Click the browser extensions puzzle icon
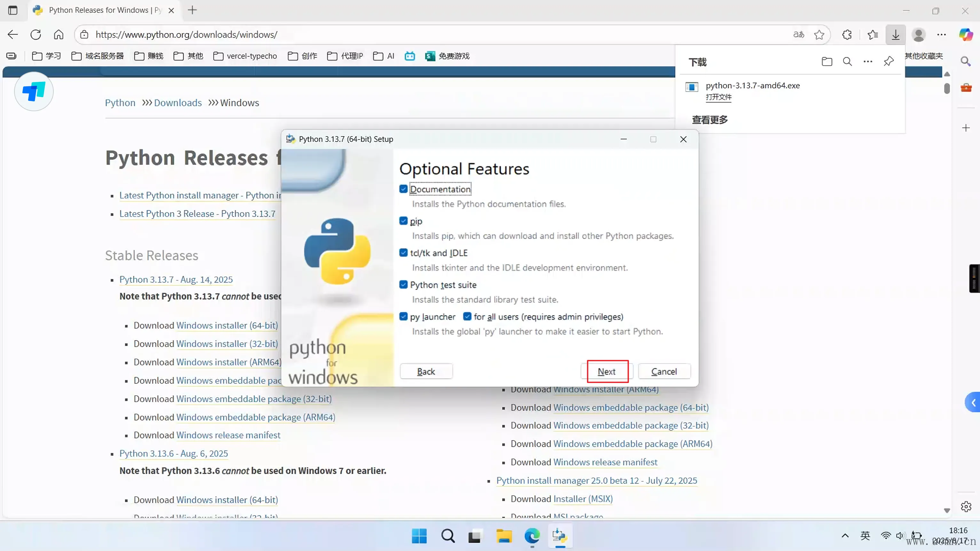 tap(847, 35)
